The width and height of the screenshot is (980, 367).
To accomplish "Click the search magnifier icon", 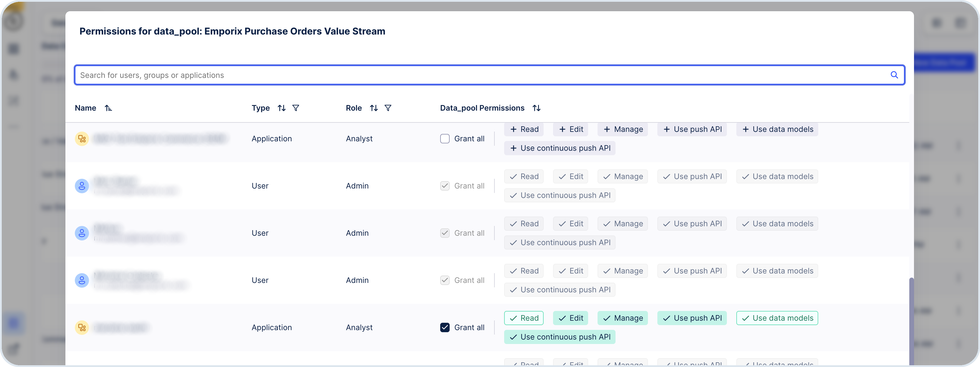I will click(894, 75).
